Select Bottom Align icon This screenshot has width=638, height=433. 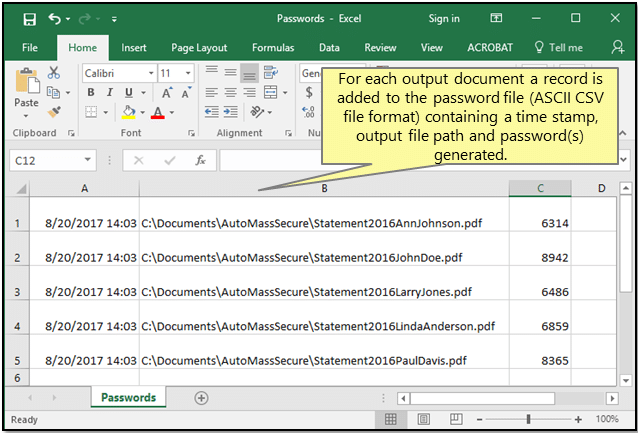[249, 73]
